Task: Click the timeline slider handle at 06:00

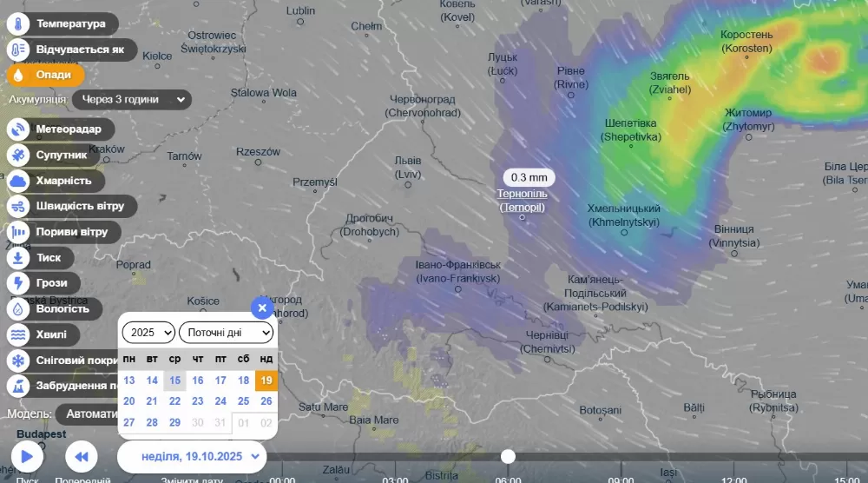Action: tap(508, 456)
